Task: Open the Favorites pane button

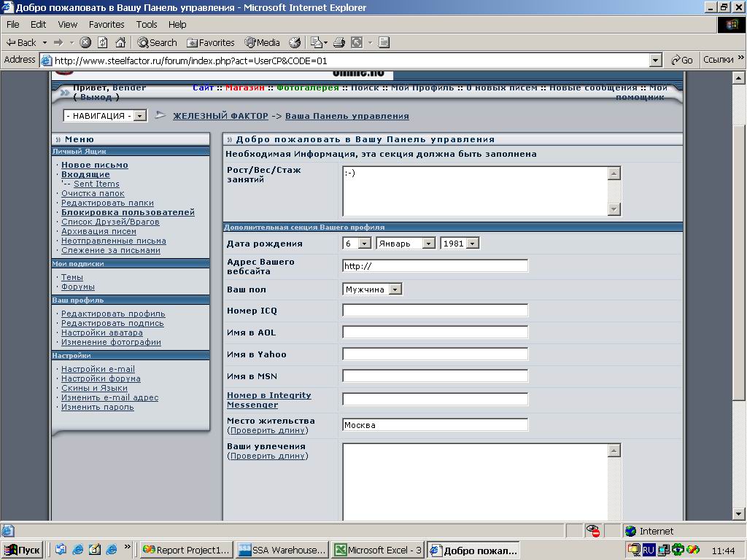Action: 211,42
